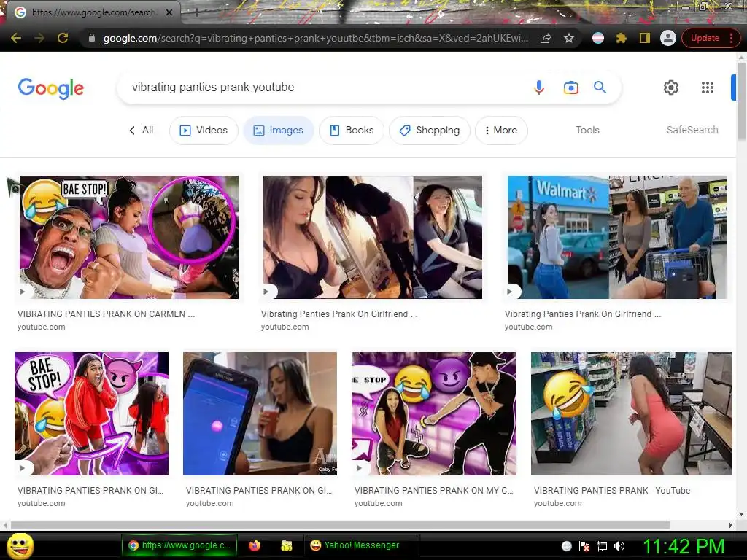The height and width of the screenshot is (560, 747).
Task: Toggle the browser side panel icon
Action: [x=645, y=38]
